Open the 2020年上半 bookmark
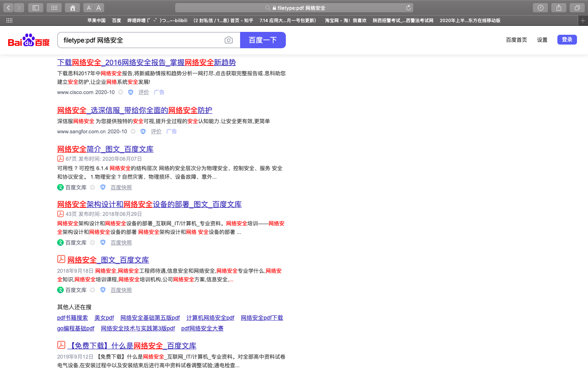The height and width of the screenshot is (368, 588). click(470, 20)
